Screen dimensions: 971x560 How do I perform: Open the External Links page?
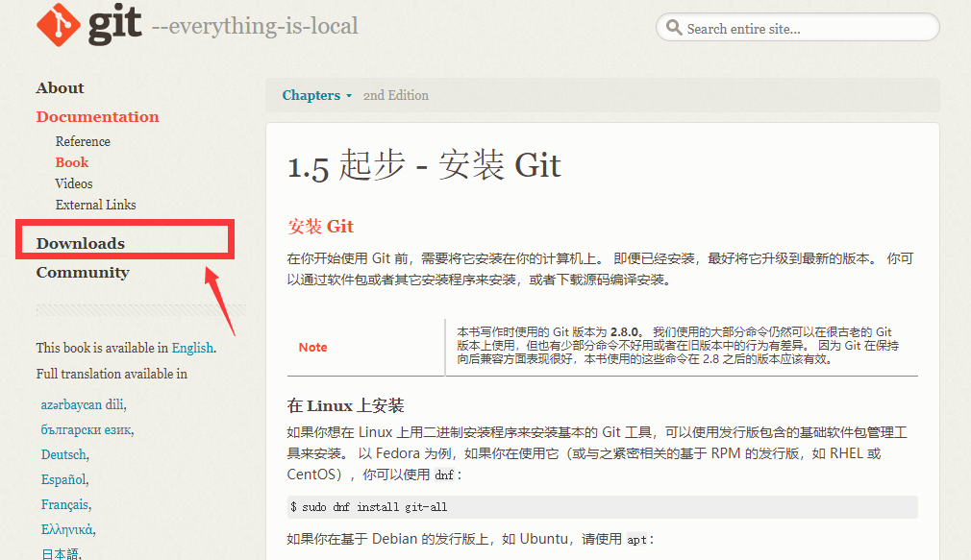[95, 204]
